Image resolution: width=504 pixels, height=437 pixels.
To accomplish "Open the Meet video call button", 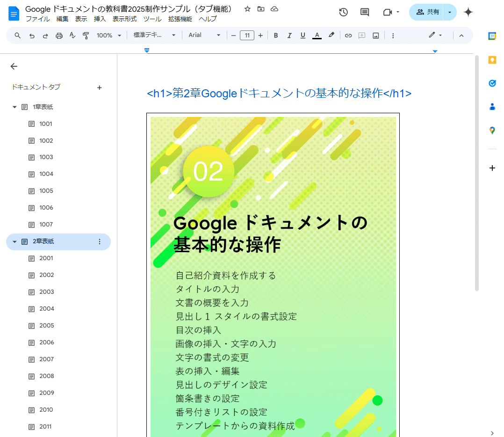I will (x=387, y=12).
